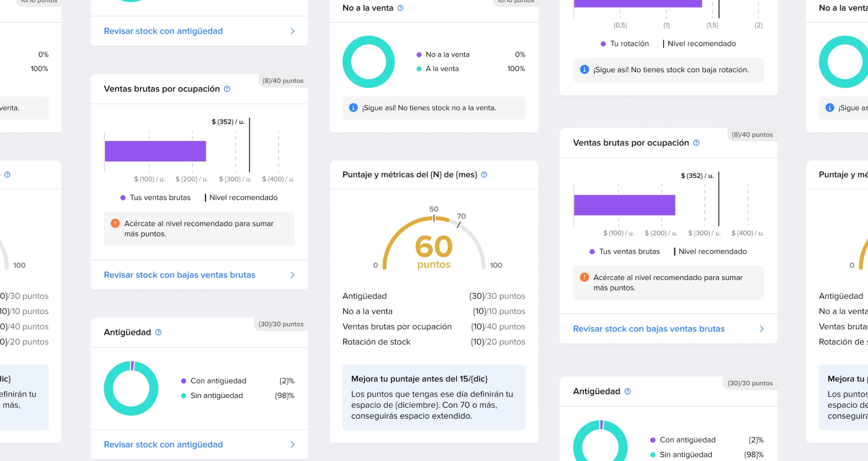The width and height of the screenshot is (868, 461).
Task: Click blue info icon in 'baja rotación' message
Action: (584, 69)
